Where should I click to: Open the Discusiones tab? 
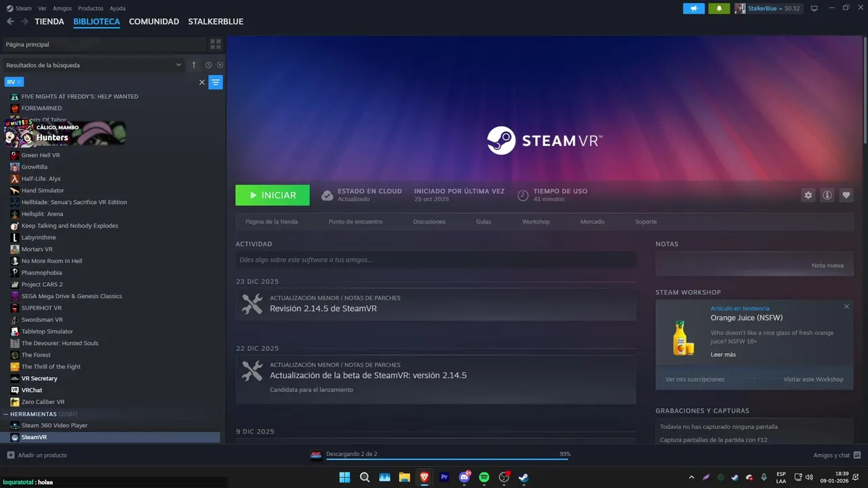(x=429, y=222)
